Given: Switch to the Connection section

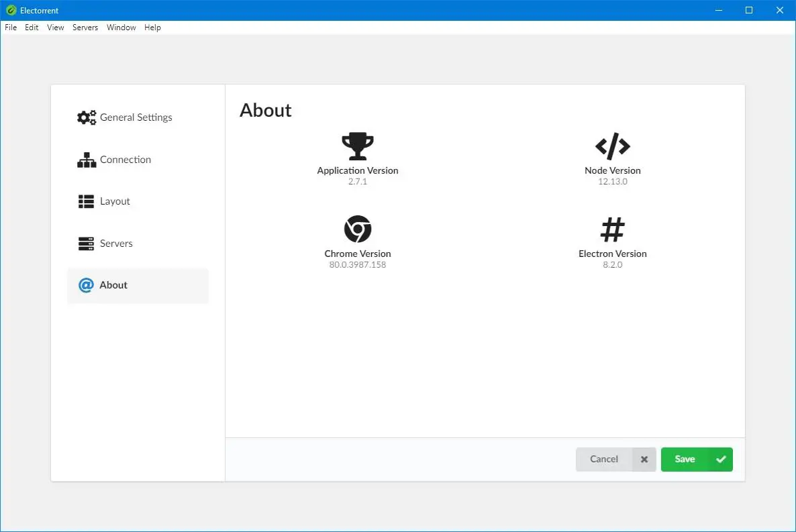Looking at the screenshot, I should tap(138, 160).
